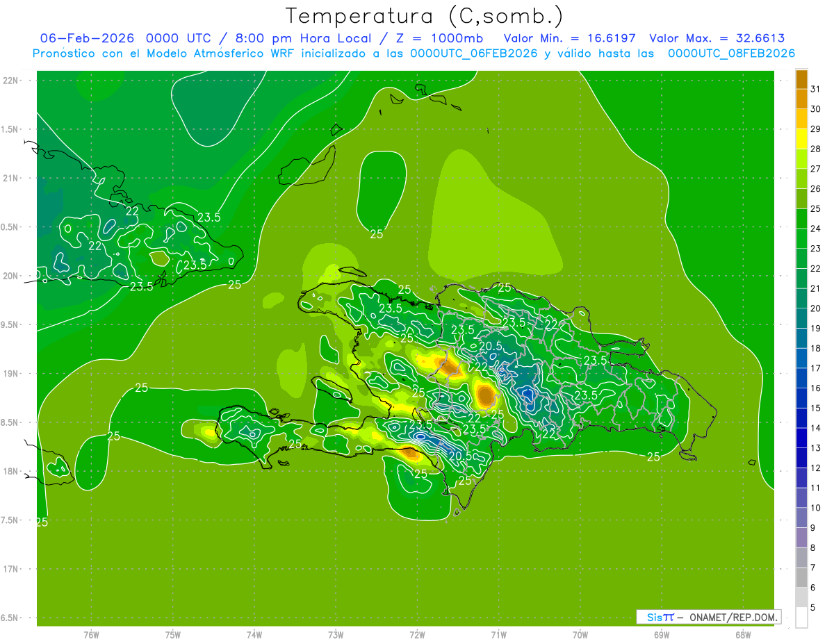Select 'Valor Max. = 32.6613' text
Viewport: 834px width, 644px height.
click(717, 38)
